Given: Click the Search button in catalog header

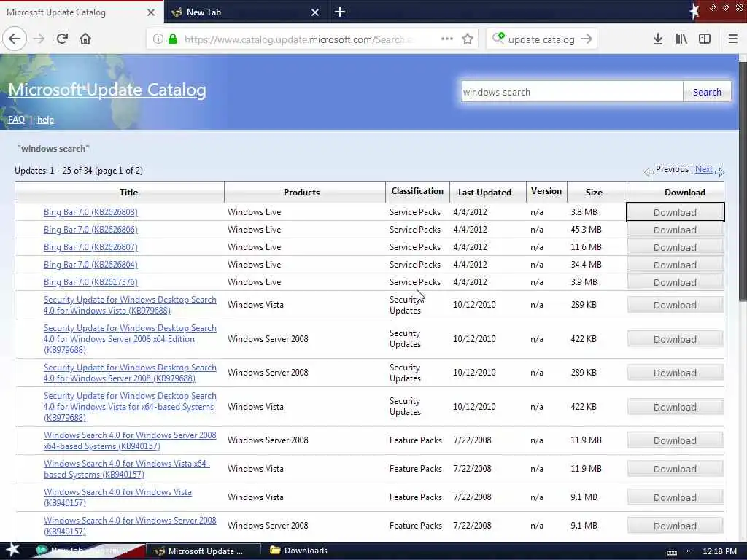Looking at the screenshot, I should tap(706, 92).
